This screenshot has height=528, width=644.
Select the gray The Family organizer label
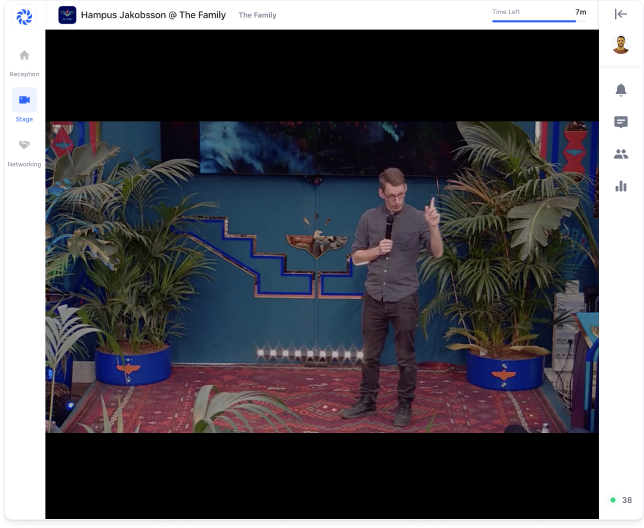[257, 15]
